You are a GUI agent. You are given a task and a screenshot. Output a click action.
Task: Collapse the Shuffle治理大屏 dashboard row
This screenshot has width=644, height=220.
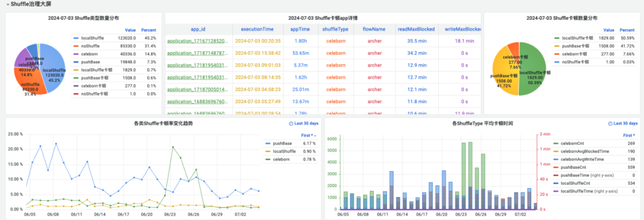tap(29, 4)
